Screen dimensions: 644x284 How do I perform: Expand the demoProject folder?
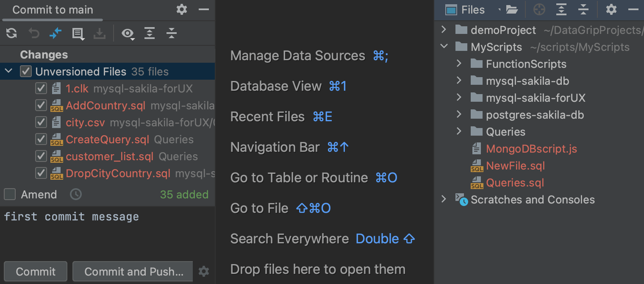pyautogui.click(x=444, y=30)
